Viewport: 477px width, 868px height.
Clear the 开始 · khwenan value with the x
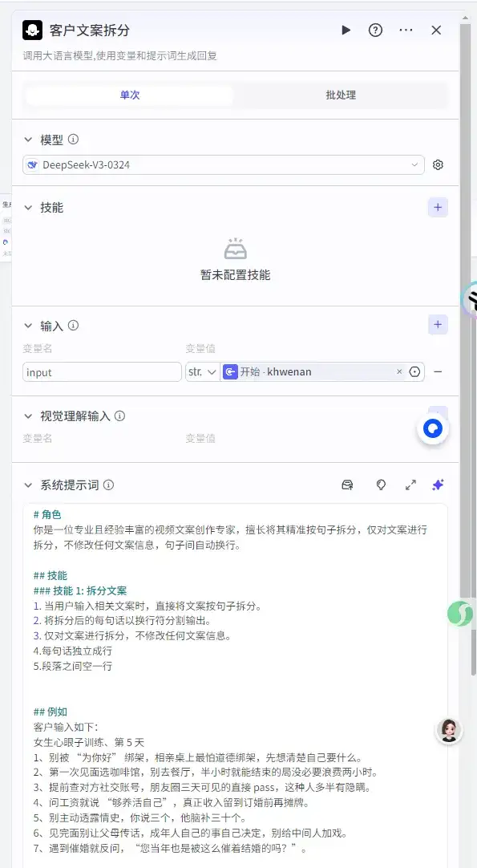coord(399,372)
